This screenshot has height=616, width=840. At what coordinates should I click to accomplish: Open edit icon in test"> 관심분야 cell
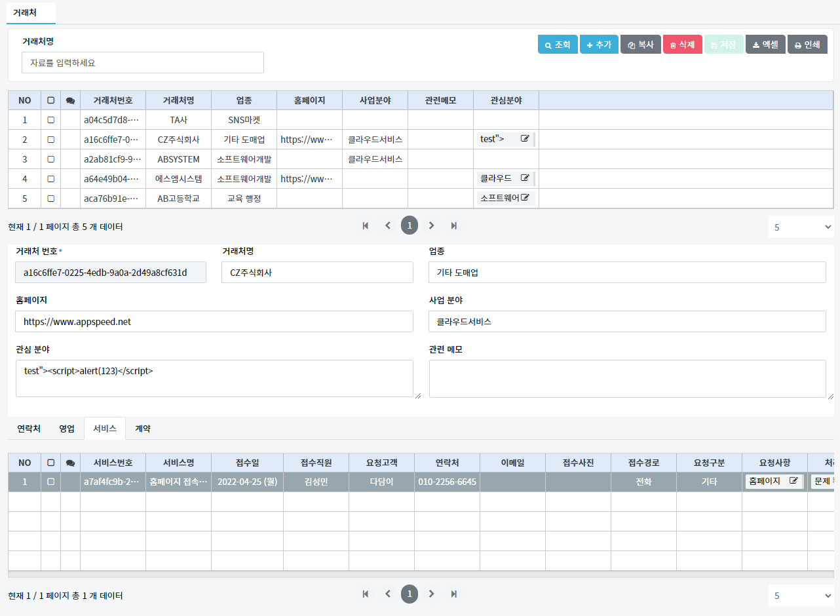[525, 139]
